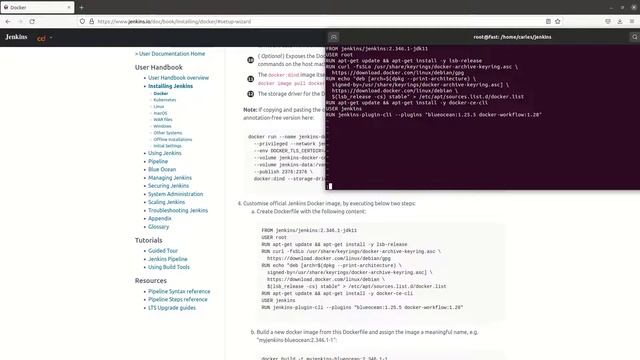Screen dimensions: 640x360
Task: Click 'FROM jenkins/jenkins:2.346.1-jdk11' in page code block
Action: [309, 230]
